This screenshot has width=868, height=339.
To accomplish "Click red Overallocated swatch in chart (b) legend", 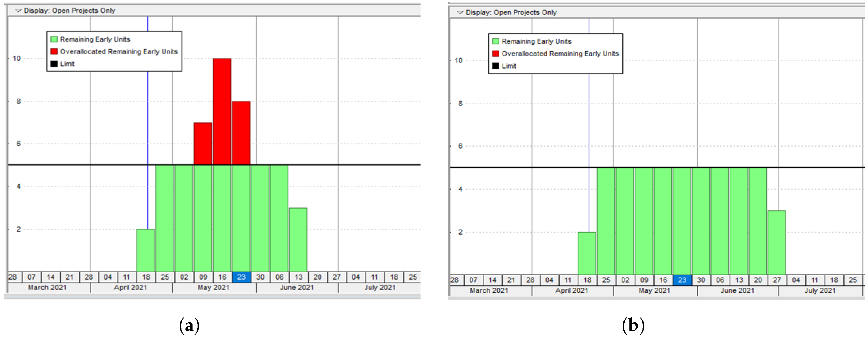I will tap(496, 54).
